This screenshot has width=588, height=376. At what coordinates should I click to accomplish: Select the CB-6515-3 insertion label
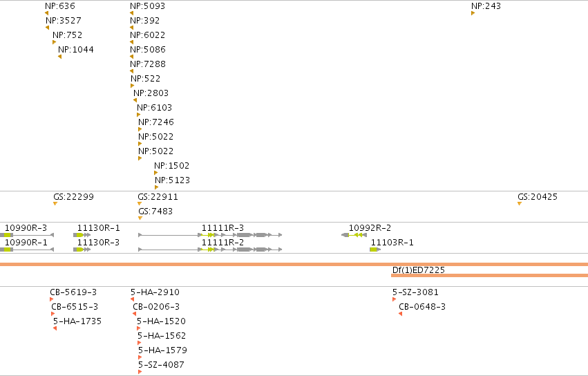[x=75, y=307]
